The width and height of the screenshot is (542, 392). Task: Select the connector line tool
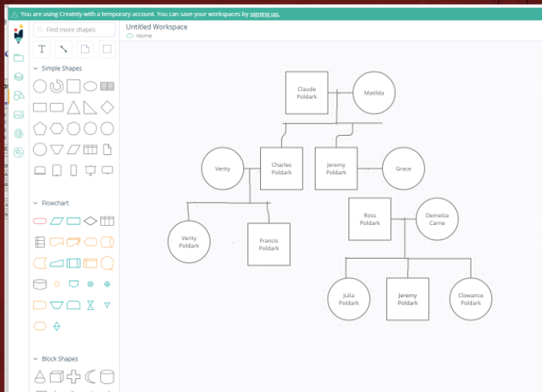point(63,49)
